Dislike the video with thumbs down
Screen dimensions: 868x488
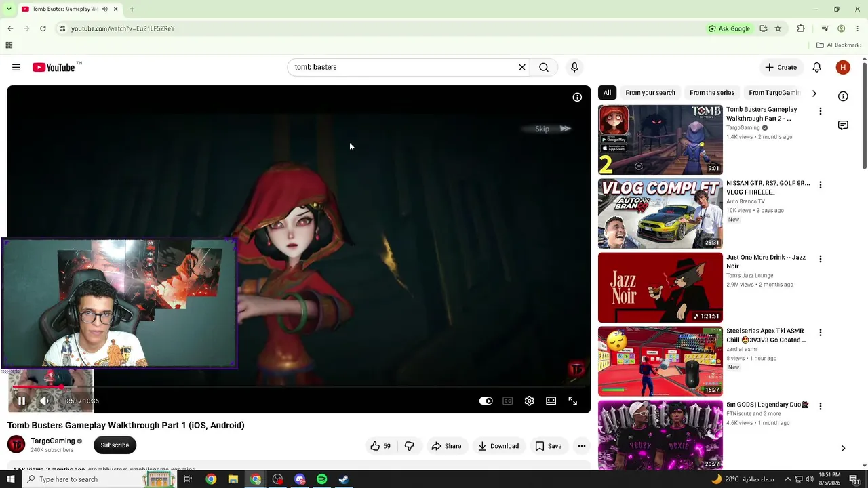pyautogui.click(x=409, y=446)
